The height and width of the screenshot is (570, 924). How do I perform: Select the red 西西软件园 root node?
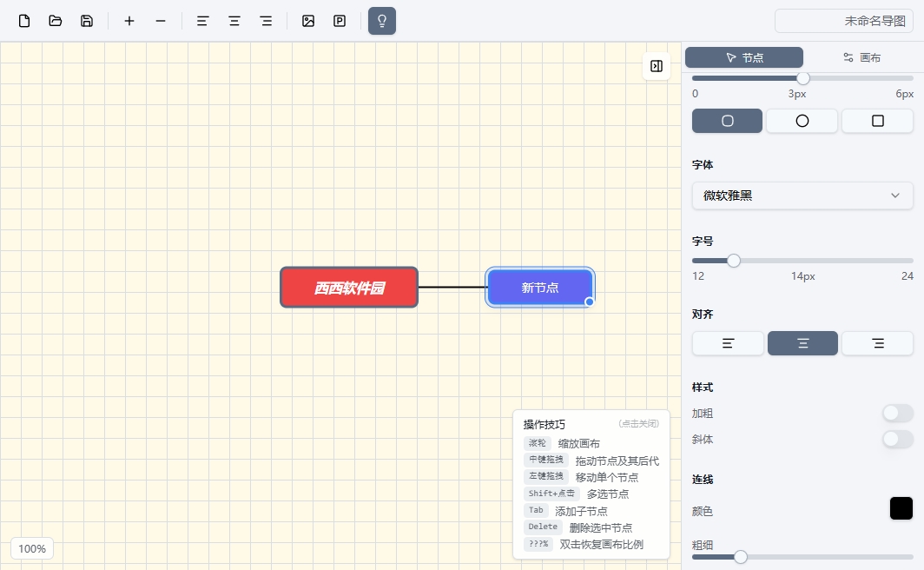click(349, 288)
